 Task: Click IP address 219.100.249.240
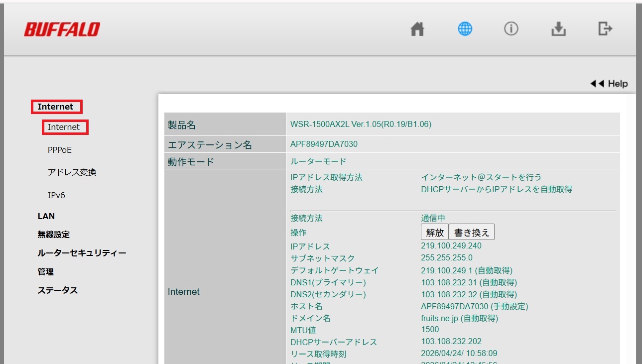tap(451, 245)
